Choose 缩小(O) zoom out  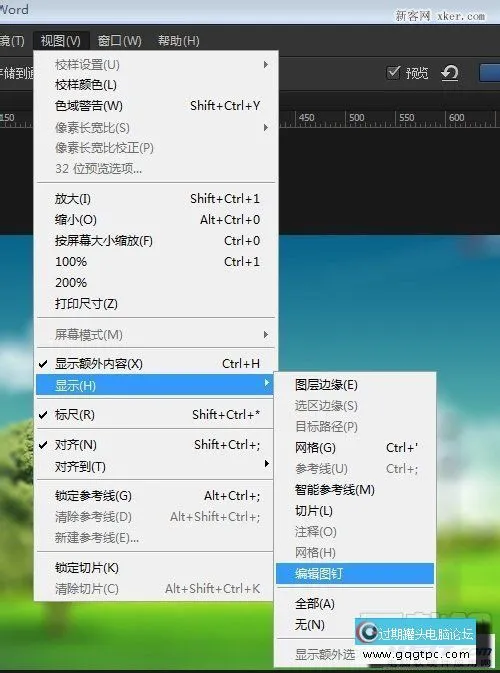[155, 220]
